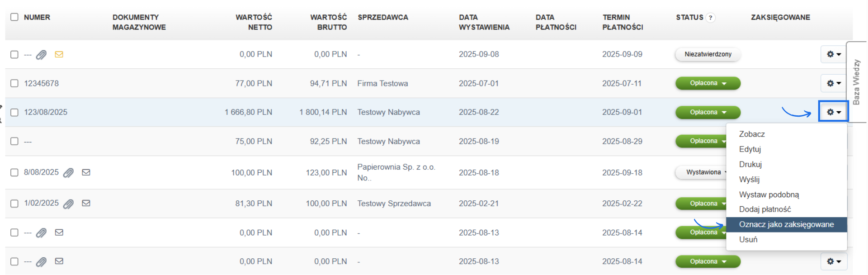Select Usuń to delete the invoice
868x275 pixels.
point(748,239)
